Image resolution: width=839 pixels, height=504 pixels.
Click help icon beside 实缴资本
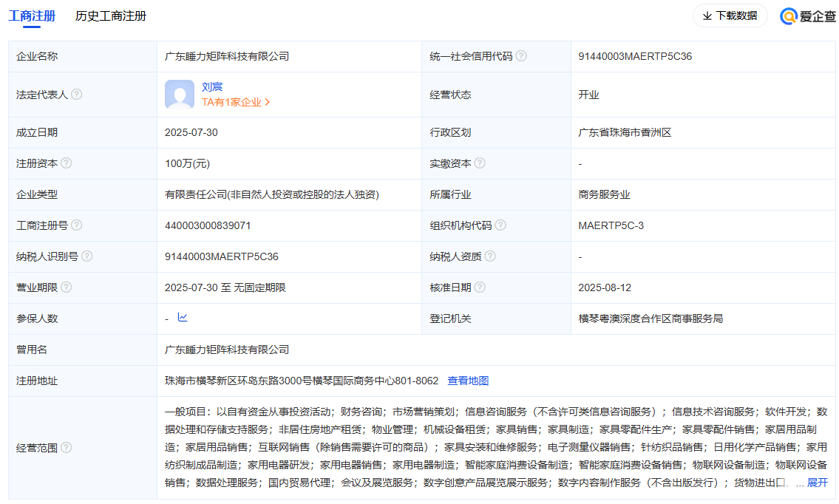(x=480, y=163)
